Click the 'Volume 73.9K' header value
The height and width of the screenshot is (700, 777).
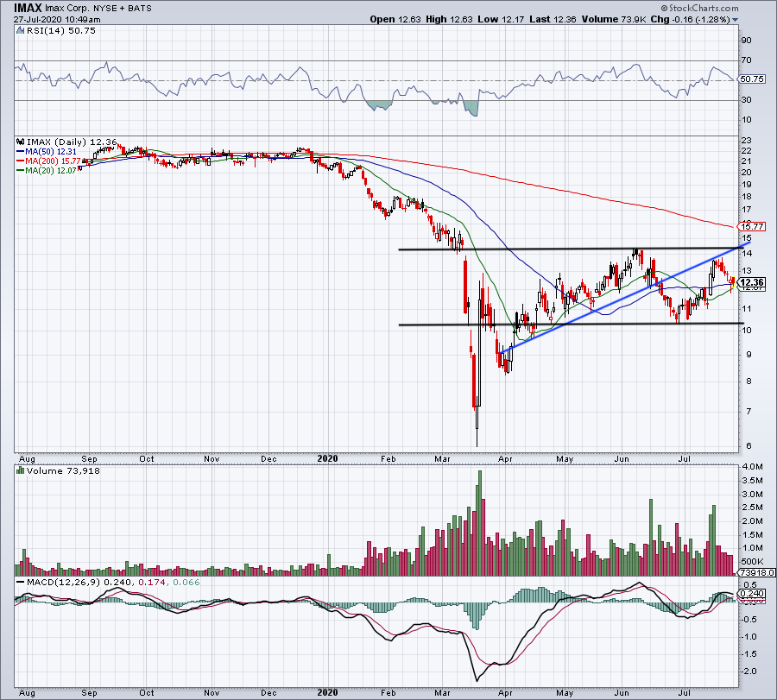click(x=614, y=19)
